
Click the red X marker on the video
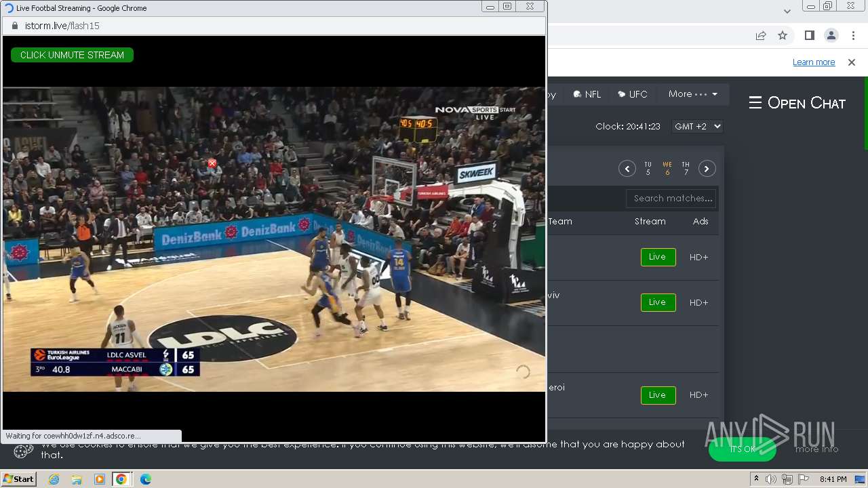pyautogui.click(x=212, y=163)
